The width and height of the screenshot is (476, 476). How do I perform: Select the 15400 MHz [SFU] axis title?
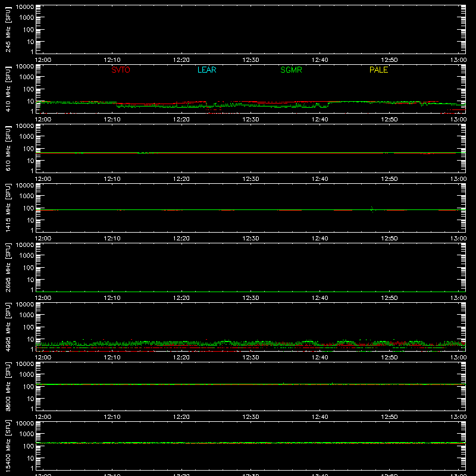8,446
